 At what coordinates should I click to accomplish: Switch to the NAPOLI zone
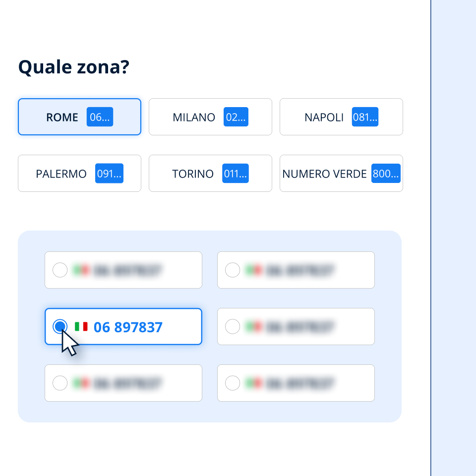[x=341, y=117]
